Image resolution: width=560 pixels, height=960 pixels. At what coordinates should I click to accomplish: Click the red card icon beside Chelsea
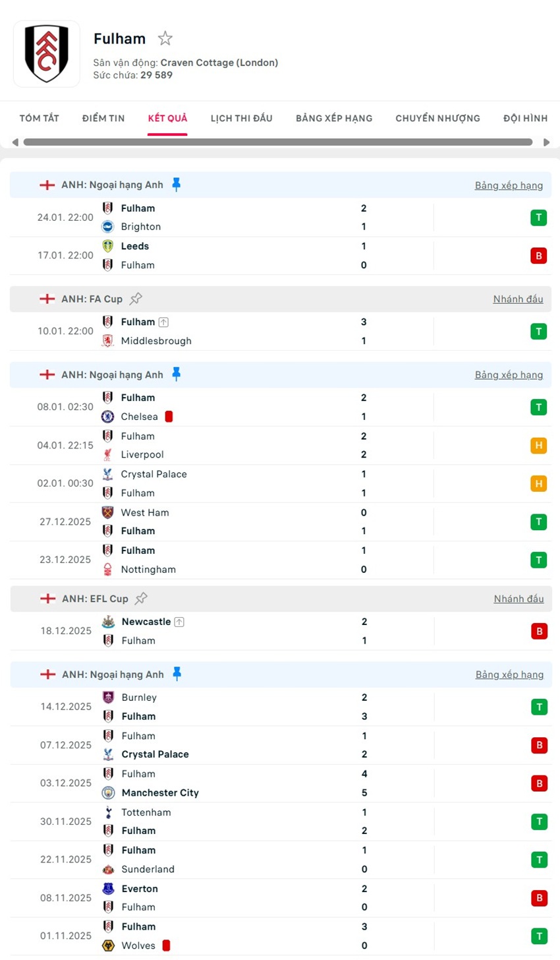(x=167, y=417)
